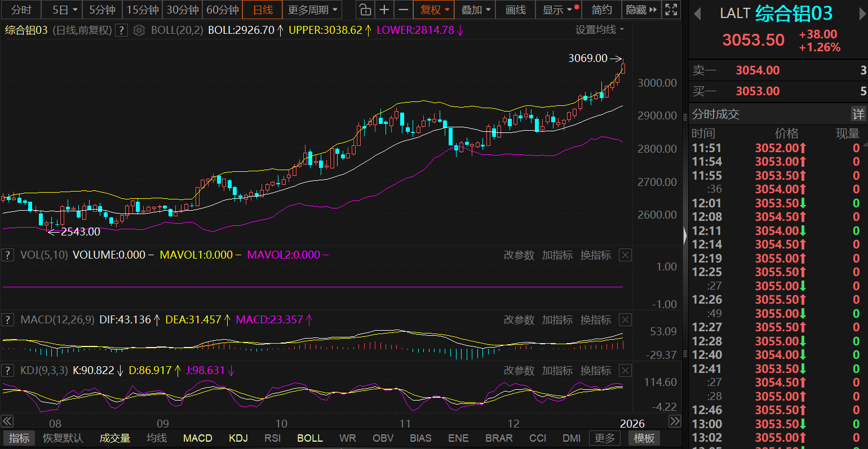The height and width of the screenshot is (449, 868).
Task: Open BOLL indicator settings gear icon
Action: (x=139, y=30)
